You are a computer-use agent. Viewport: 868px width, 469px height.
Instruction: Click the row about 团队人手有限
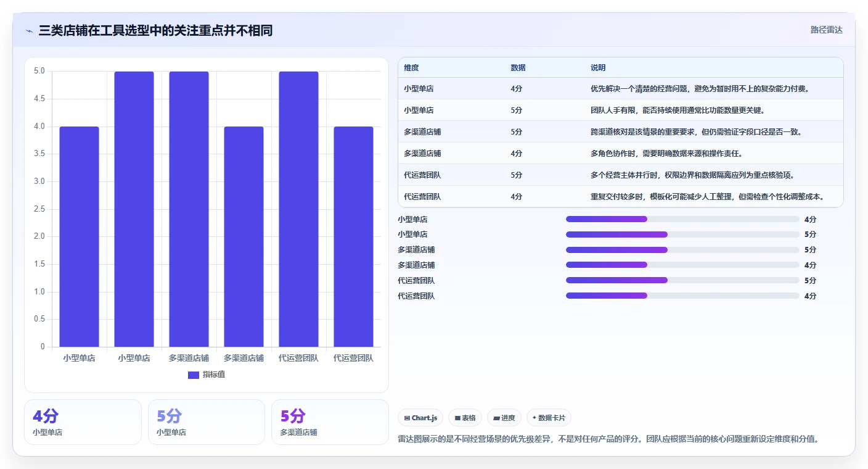coord(621,110)
